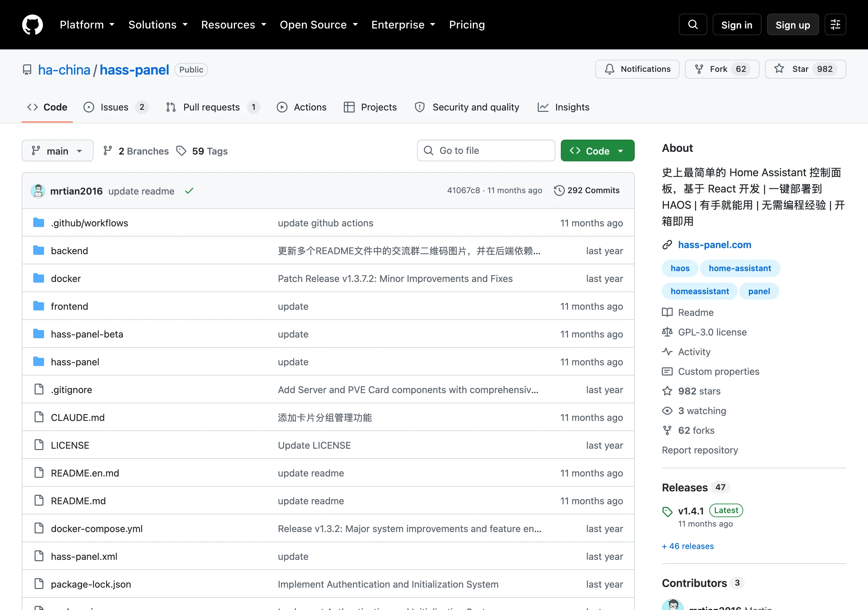Click the homeassistant topic tag
The width and height of the screenshot is (868, 610).
coord(699,291)
